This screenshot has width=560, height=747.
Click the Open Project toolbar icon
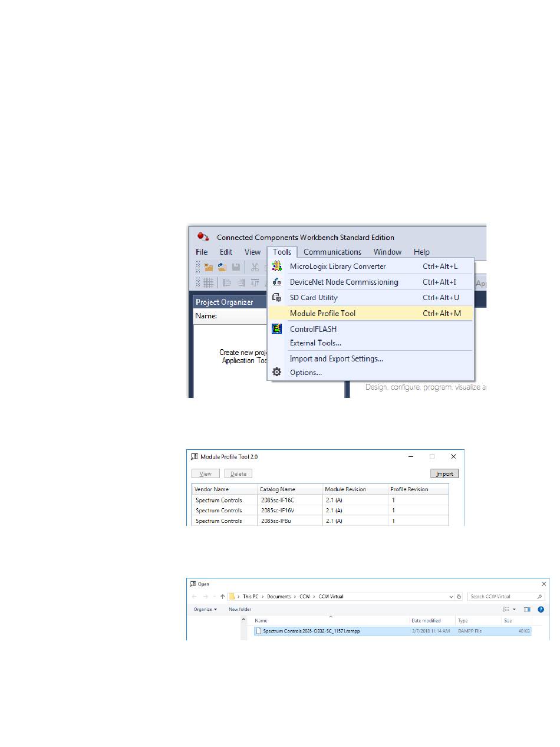[x=222, y=267]
